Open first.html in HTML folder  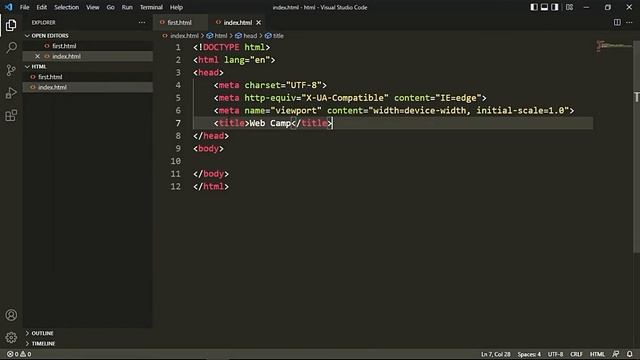click(50, 77)
